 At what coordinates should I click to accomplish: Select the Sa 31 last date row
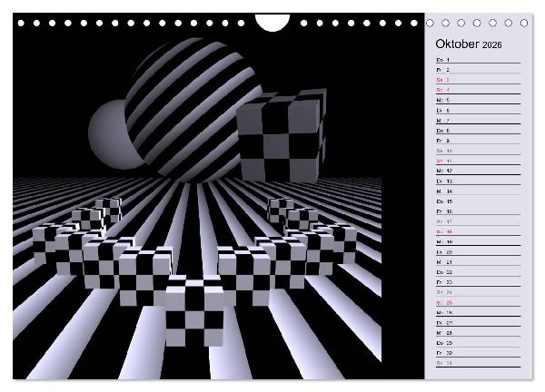point(479,364)
